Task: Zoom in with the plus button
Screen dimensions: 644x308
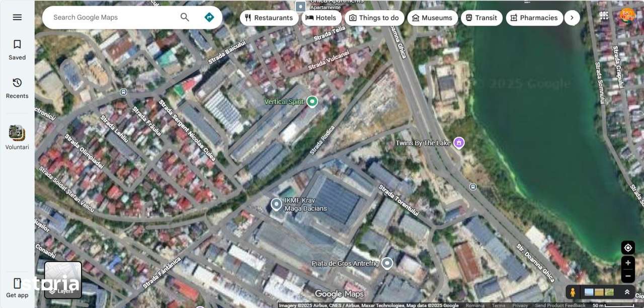Action: 628,263
